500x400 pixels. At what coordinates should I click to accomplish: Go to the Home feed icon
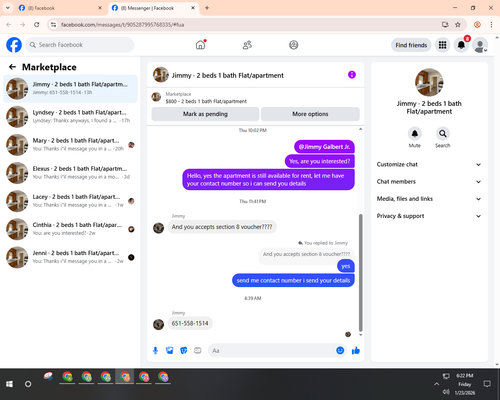click(x=201, y=45)
